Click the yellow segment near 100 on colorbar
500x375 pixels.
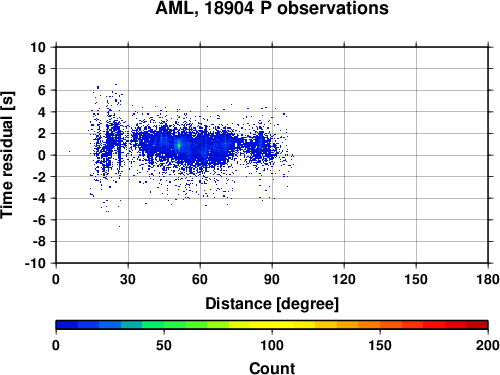[x=272, y=324]
